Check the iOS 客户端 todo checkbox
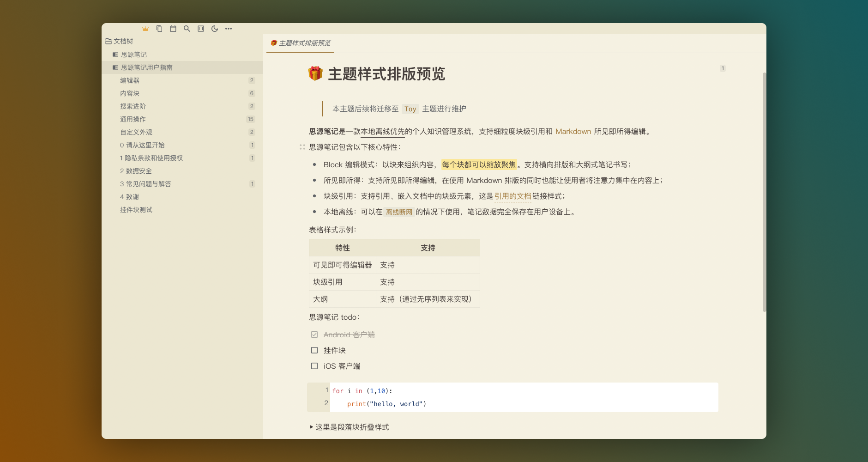 314,366
